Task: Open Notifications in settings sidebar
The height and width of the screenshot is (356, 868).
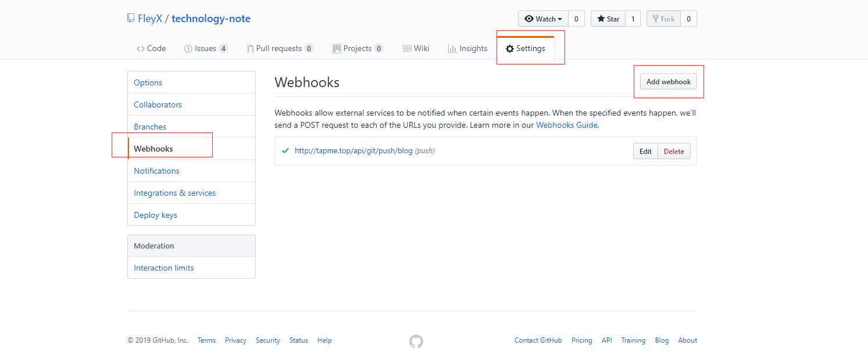Action: (x=191, y=171)
